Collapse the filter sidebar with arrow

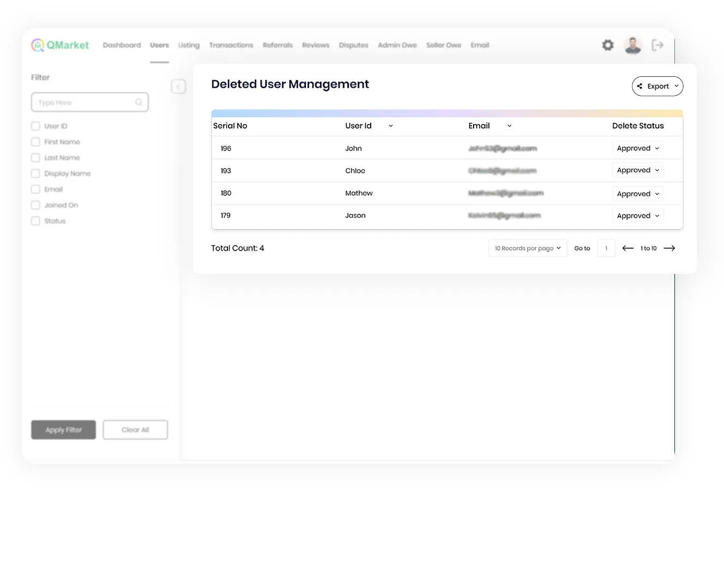pos(178,87)
